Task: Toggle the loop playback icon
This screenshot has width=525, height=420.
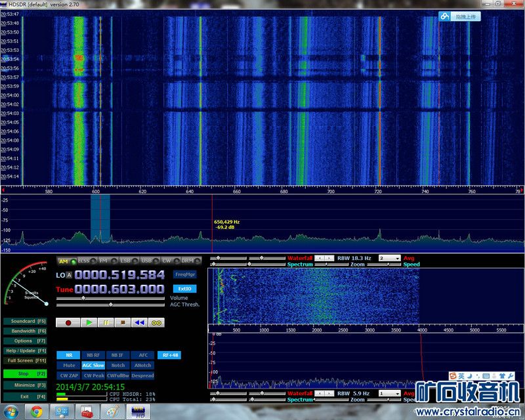Action: (156, 323)
